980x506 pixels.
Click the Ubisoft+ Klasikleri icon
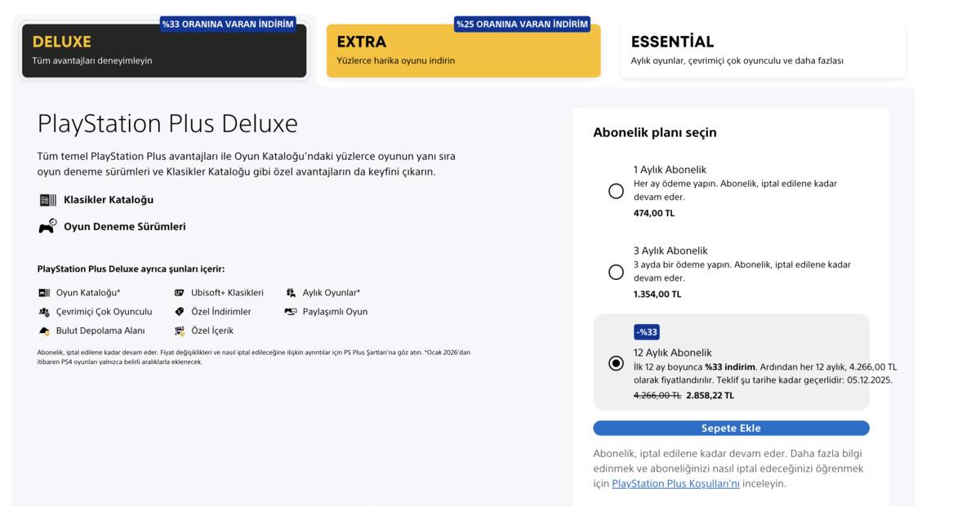click(x=180, y=293)
